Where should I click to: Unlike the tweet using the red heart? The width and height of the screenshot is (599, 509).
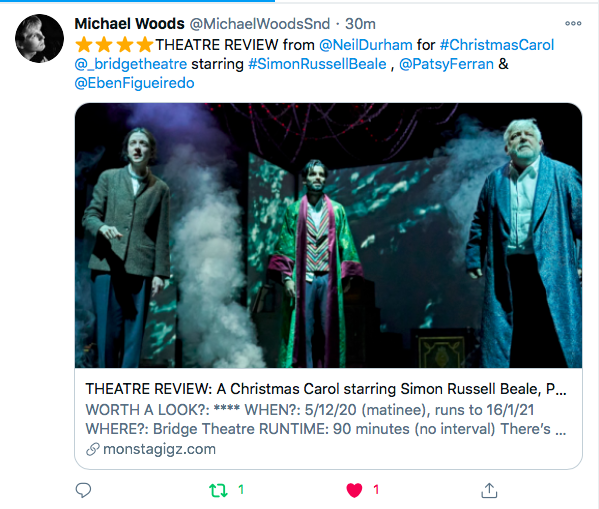354,490
